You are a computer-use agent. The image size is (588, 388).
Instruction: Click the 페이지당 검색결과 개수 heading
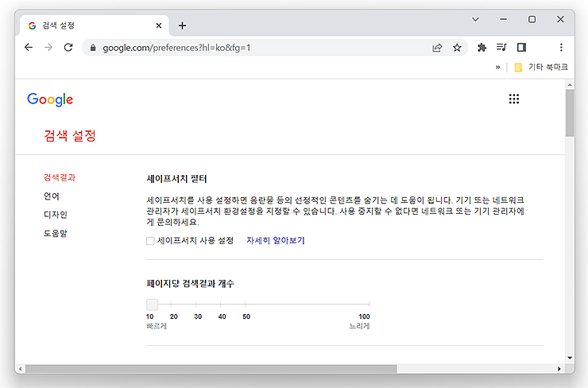point(190,283)
